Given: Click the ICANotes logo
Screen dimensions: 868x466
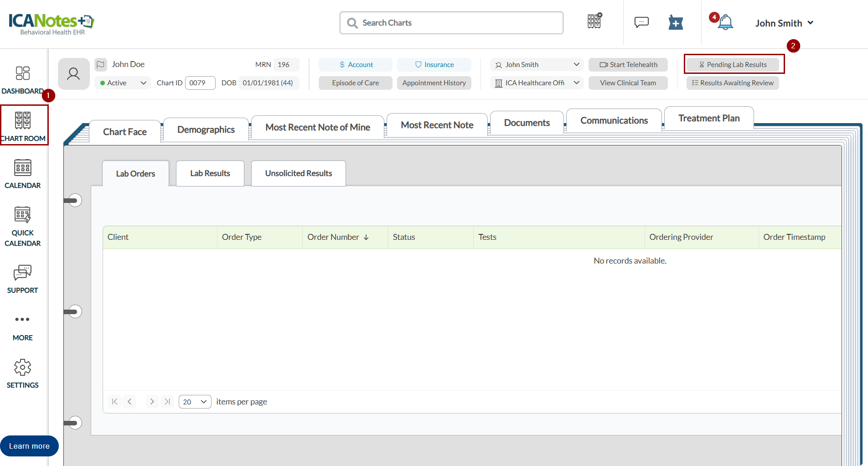Looking at the screenshot, I should click(x=51, y=24).
